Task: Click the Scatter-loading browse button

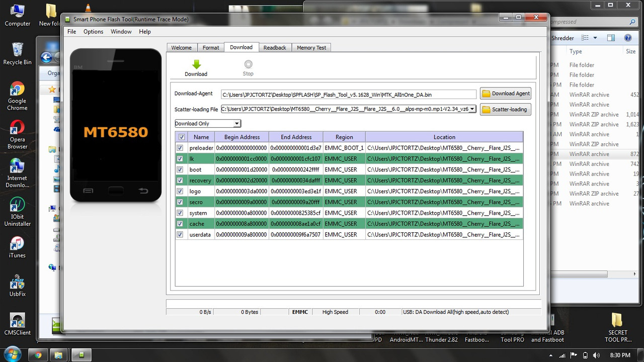Action: [x=506, y=109]
